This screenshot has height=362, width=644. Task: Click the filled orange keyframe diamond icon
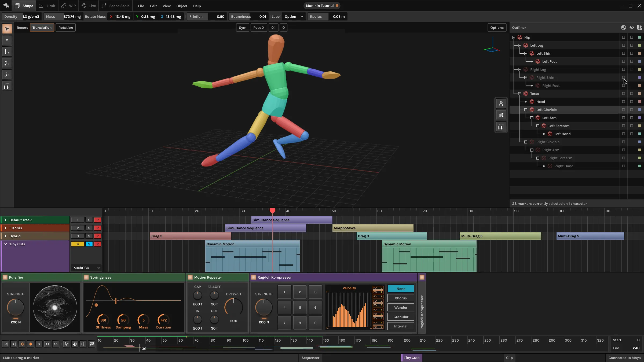(x=31, y=344)
